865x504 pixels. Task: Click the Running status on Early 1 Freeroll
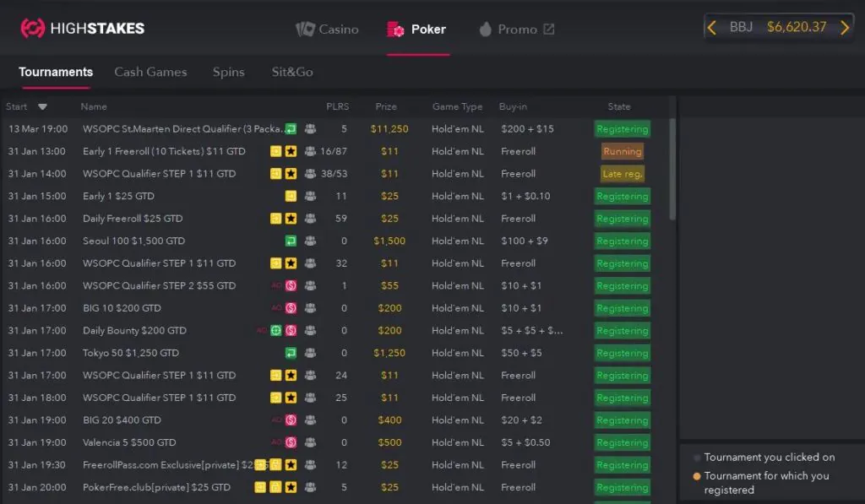pos(622,152)
